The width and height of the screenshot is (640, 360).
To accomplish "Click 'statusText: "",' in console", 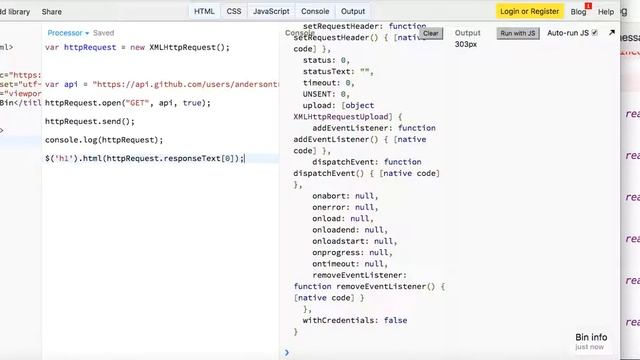I will point(338,71).
